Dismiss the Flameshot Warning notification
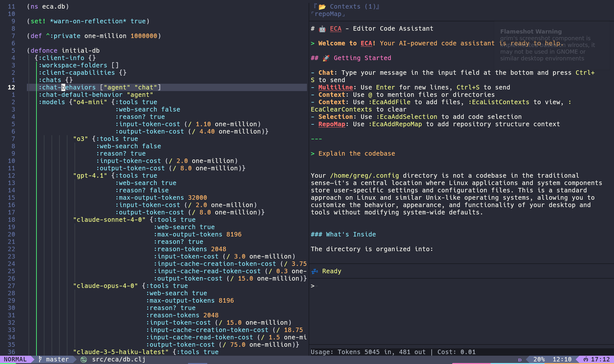The width and height of the screenshot is (614, 364). coord(531,31)
